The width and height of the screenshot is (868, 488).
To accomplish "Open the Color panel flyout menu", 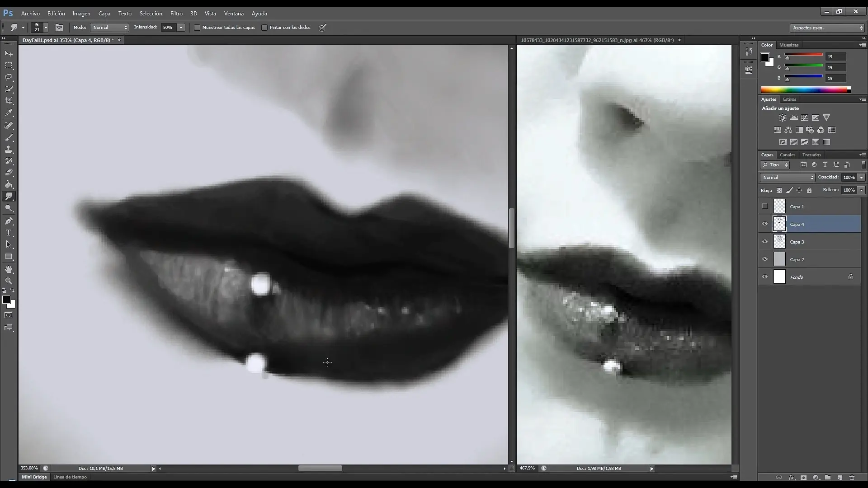I will point(862,45).
